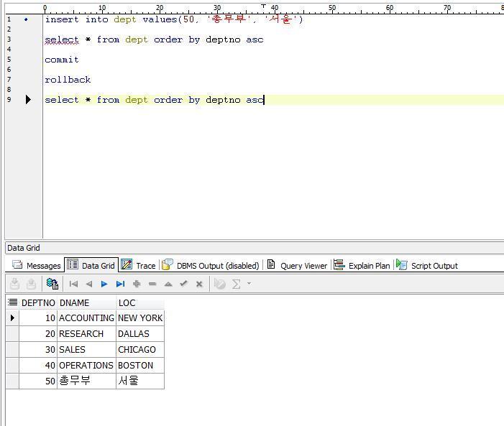This screenshot has height=426, width=504.
Task: Click the sigma calculation icon
Action: 237,284
